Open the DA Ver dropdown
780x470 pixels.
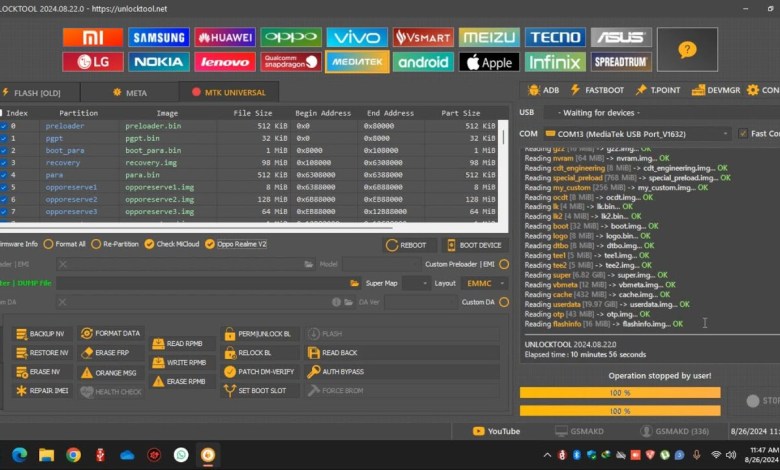coord(421,302)
